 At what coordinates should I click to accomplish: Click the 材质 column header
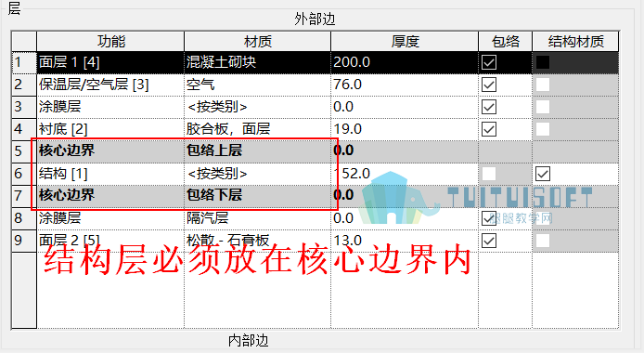click(258, 41)
